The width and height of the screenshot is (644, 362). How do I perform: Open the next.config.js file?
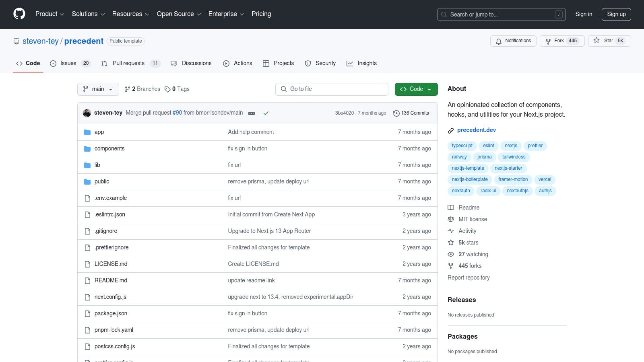110,297
